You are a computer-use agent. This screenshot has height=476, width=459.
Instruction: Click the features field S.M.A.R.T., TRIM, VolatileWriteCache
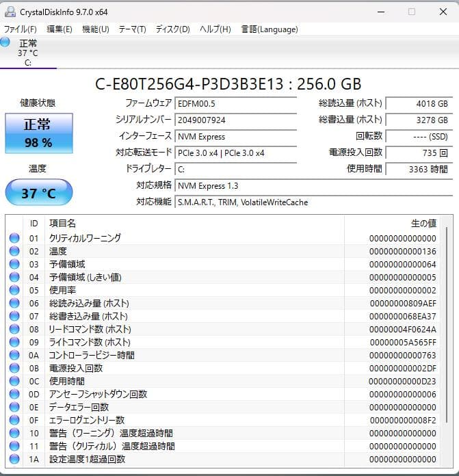(x=313, y=202)
